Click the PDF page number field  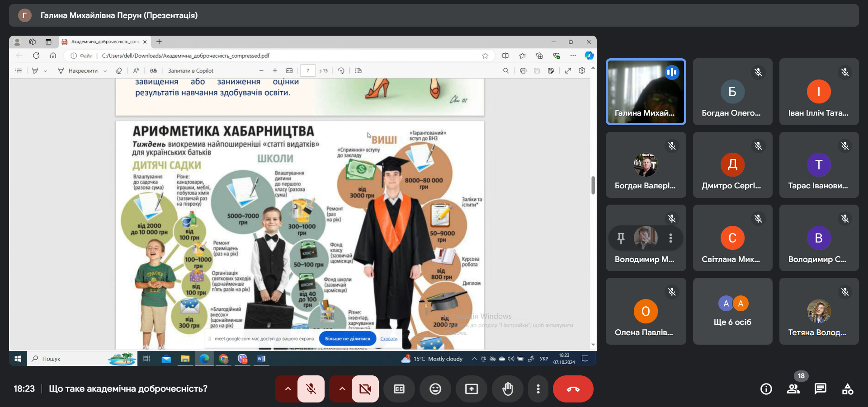(308, 70)
